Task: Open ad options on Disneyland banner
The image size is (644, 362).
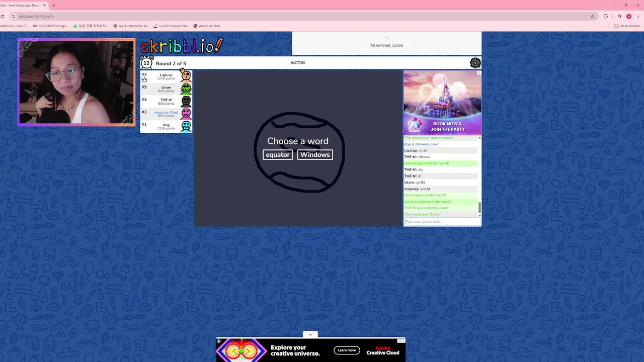Action: (x=478, y=73)
